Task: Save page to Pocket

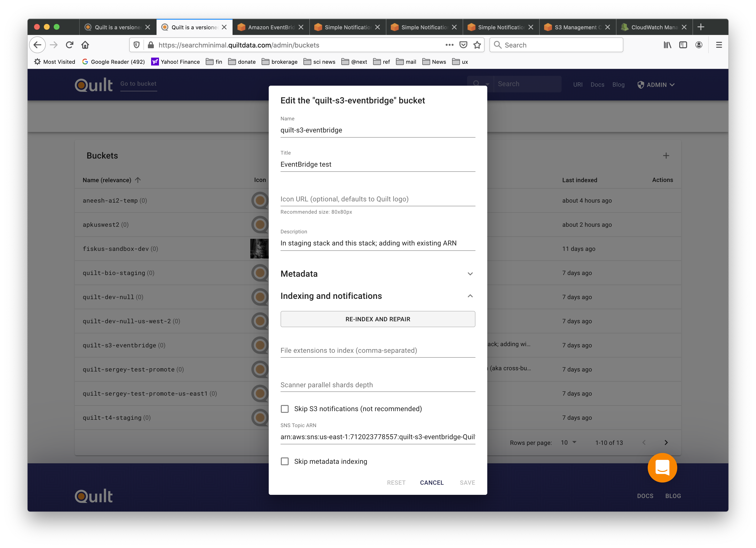Action: click(463, 45)
